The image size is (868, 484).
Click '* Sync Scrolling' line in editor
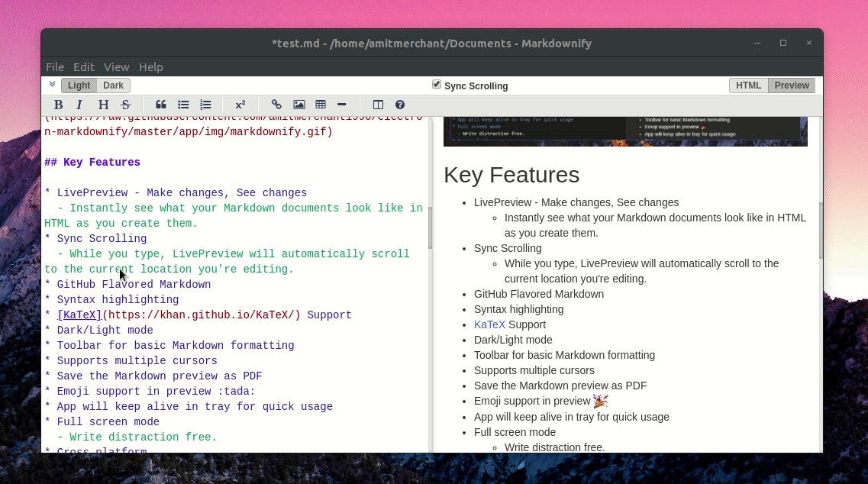[x=95, y=239]
